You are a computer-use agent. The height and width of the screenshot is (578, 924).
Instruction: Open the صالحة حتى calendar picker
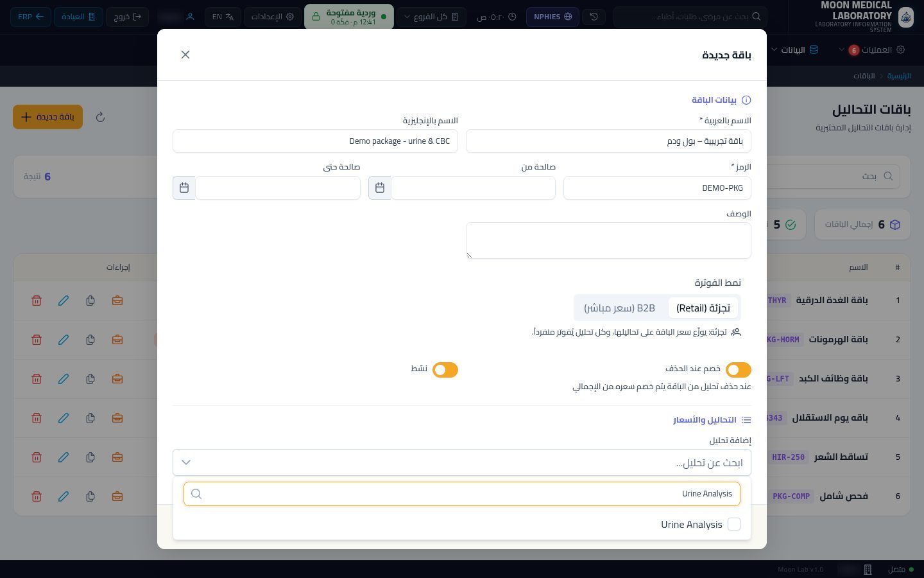pos(184,188)
